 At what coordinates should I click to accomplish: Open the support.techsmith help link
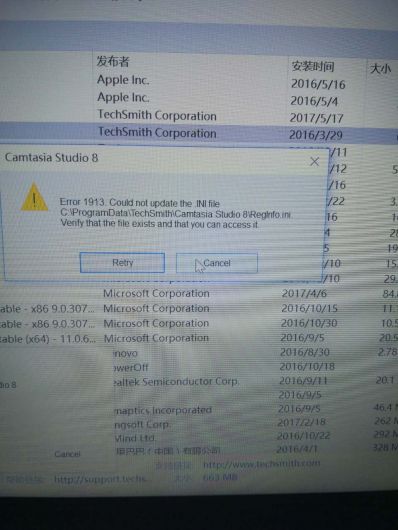(100, 479)
